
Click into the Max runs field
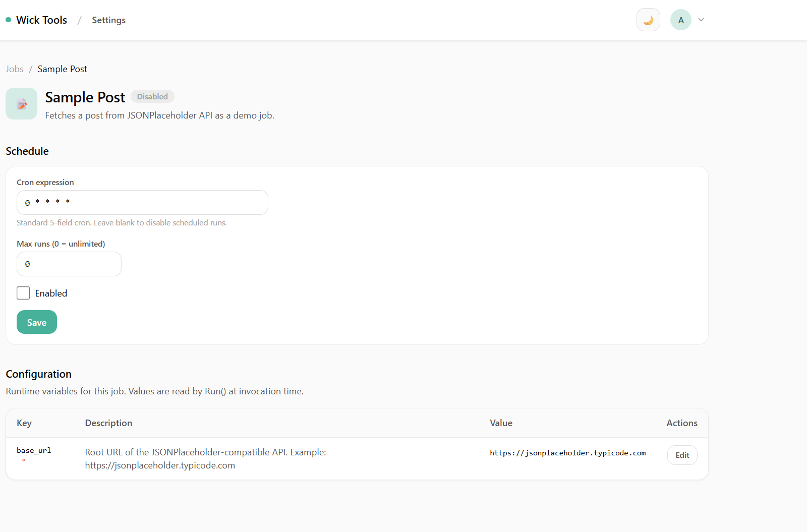click(x=69, y=264)
